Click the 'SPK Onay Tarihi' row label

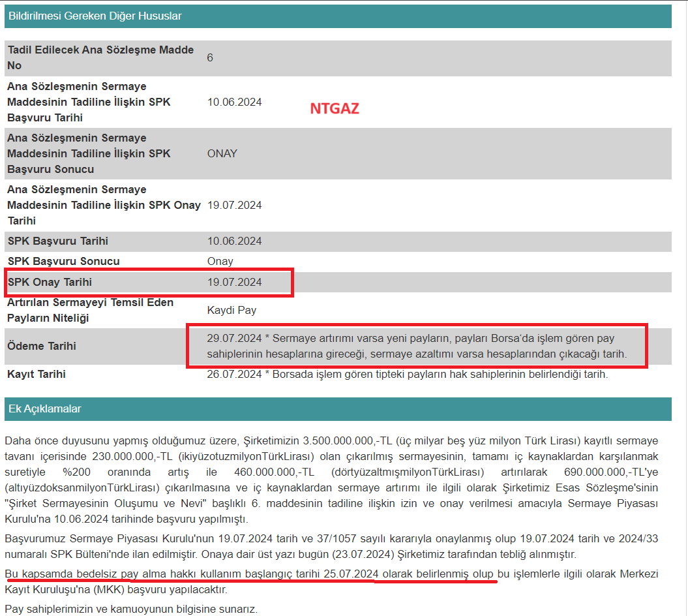point(50,282)
